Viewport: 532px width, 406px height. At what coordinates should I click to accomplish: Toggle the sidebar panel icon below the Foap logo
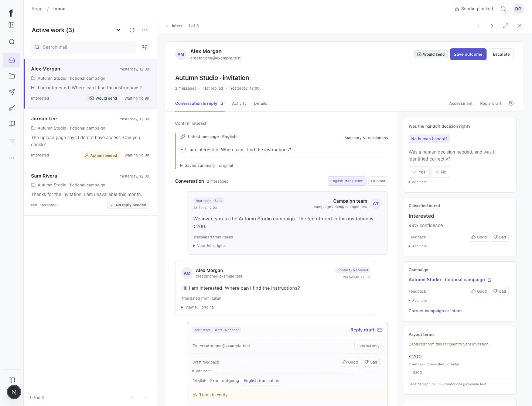coord(11,25)
